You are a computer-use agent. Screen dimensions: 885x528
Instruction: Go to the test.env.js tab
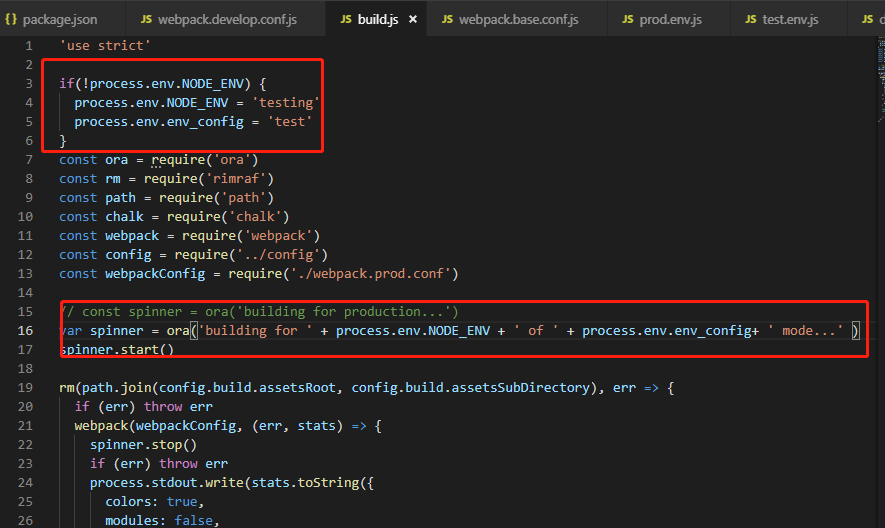pyautogui.click(x=790, y=19)
